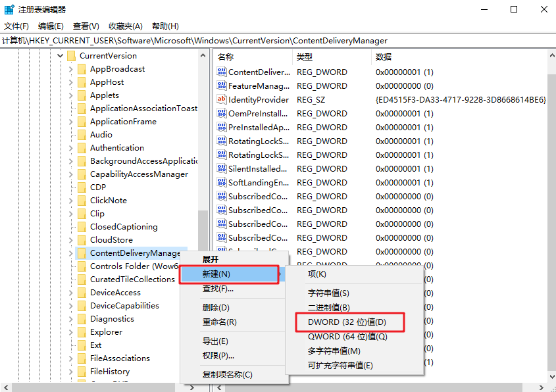This screenshot has height=392, width=556.
Task: Open the 编辑(E) menu
Action: (x=51, y=26)
